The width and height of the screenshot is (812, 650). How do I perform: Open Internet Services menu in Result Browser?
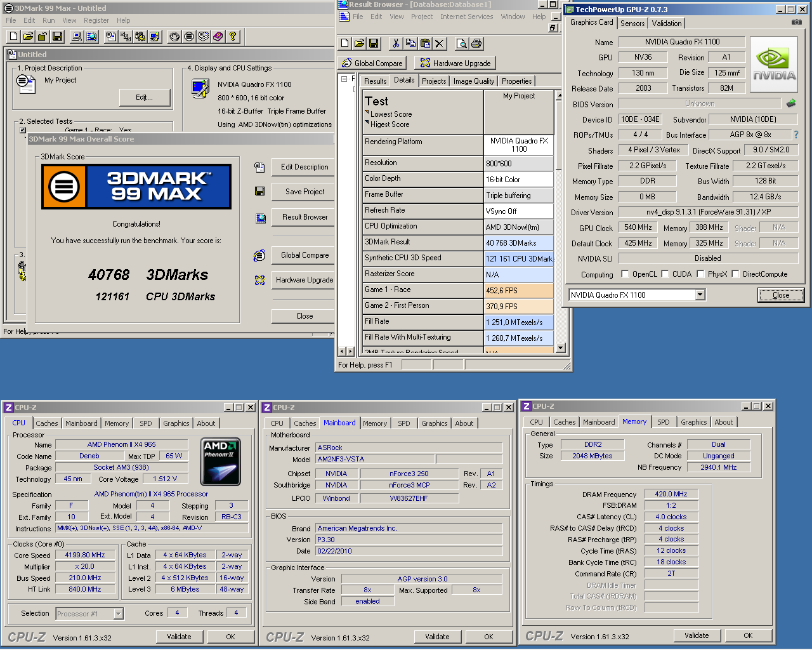click(467, 17)
